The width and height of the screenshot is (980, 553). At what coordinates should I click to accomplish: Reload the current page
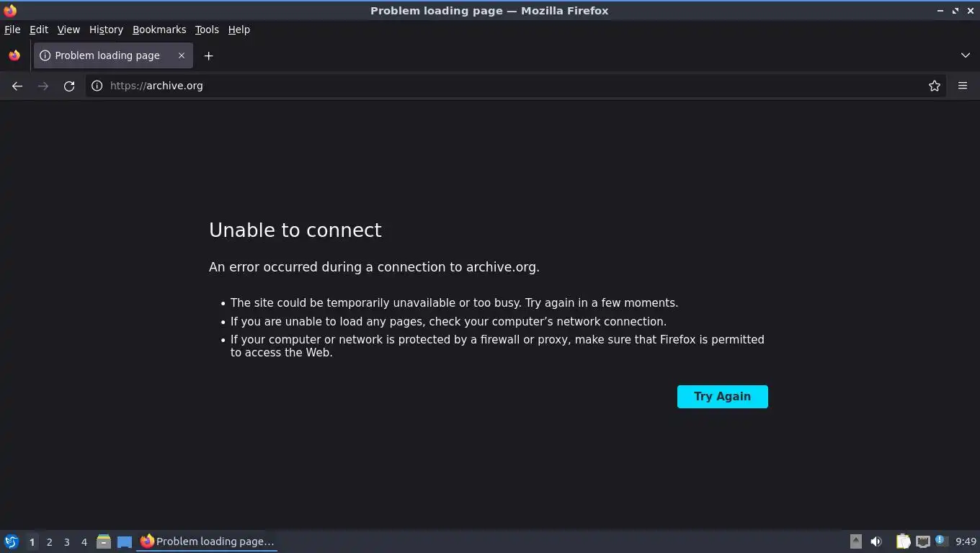point(69,86)
